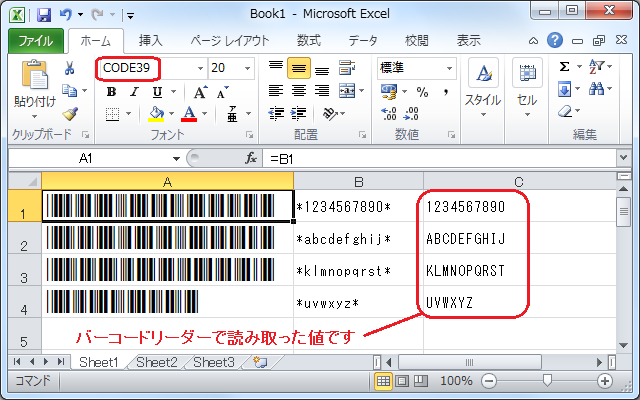Open the Sheet2 worksheet tab
This screenshot has height=400, width=640.
click(x=156, y=362)
